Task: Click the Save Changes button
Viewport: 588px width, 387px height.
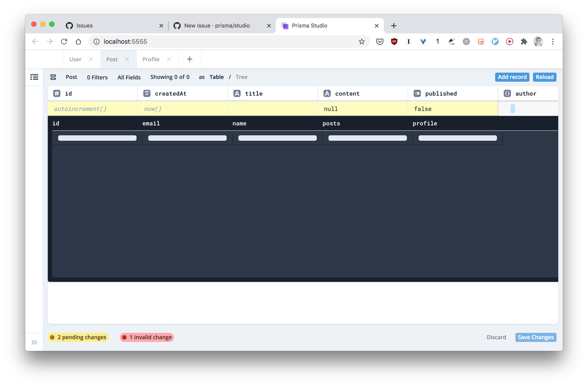Action: tap(535, 337)
